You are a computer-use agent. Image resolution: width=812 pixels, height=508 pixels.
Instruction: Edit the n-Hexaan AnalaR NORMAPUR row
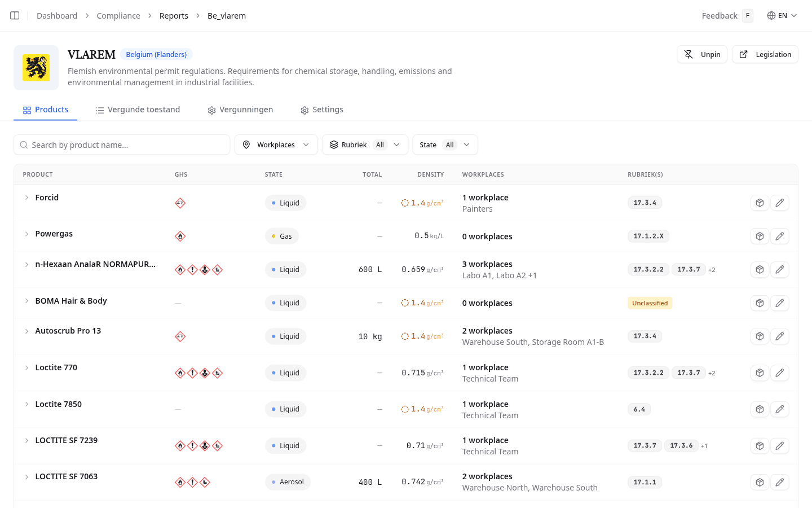pyautogui.click(x=779, y=269)
